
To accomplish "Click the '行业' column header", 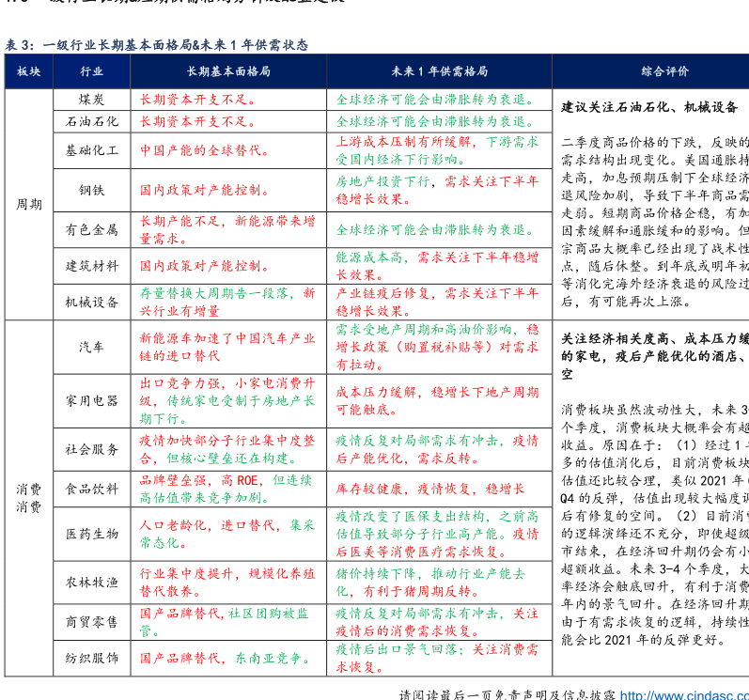I will (x=92, y=71).
